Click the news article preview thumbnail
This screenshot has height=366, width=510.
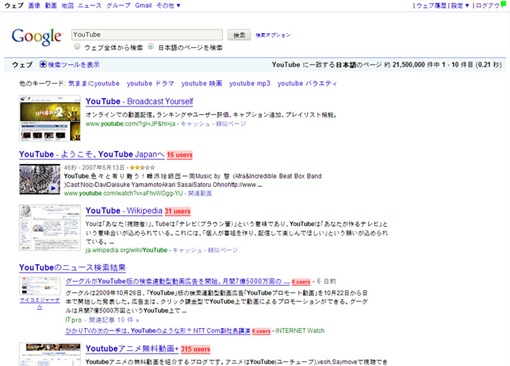(x=40, y=286)
